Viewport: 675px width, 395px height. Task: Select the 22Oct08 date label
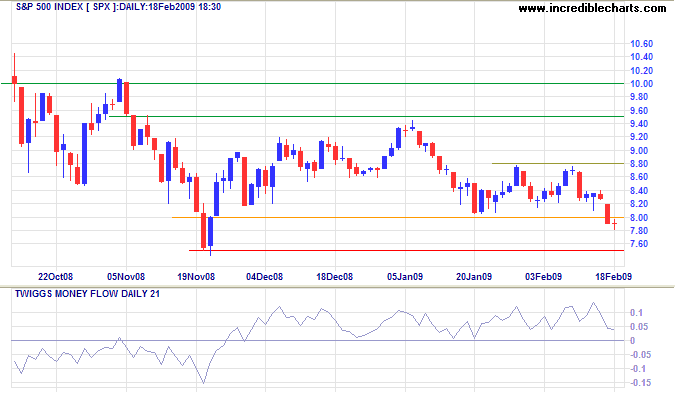(x=56, y=276)
